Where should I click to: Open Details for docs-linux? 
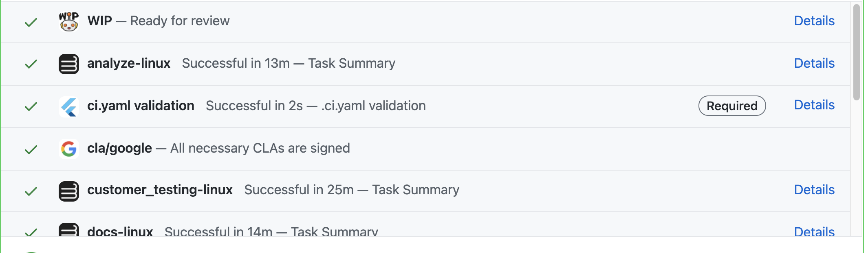tap(814, 231)
